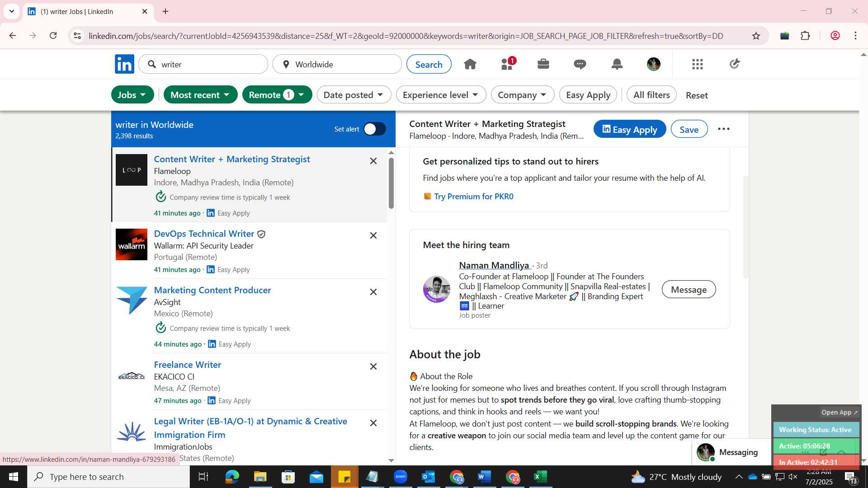Dismiss Marketing Content Producer job card
The width and height of the screenshot is (868, 488).
pyautogui.click(x=373, y=292)
